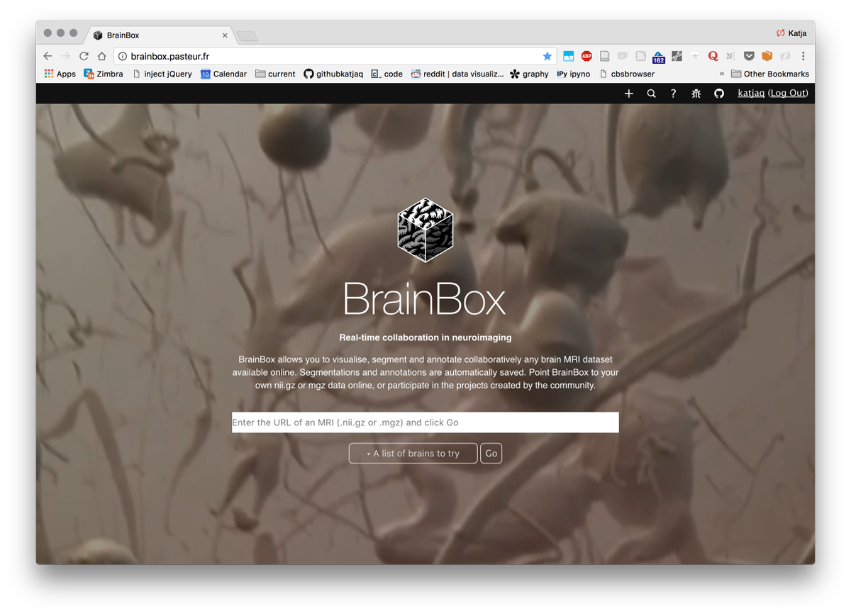Click the Go button
The image size is (851, 616).
(x=491, y=454)
